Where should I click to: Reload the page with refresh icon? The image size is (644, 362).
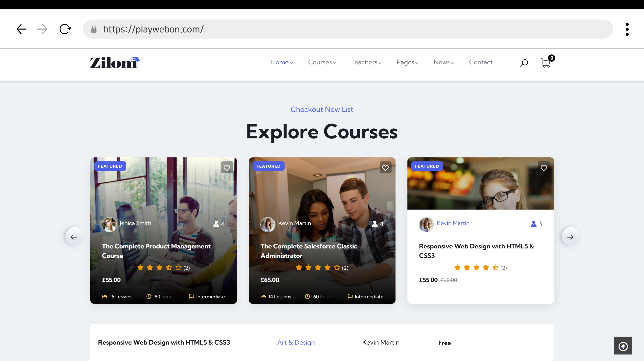tap(65, 29)
